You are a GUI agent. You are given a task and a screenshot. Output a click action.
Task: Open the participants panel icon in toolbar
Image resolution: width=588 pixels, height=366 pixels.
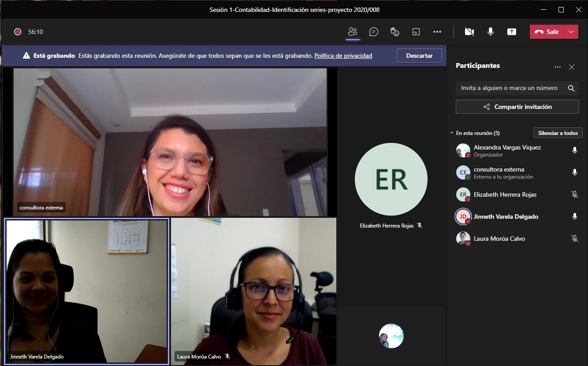(352, 32)
